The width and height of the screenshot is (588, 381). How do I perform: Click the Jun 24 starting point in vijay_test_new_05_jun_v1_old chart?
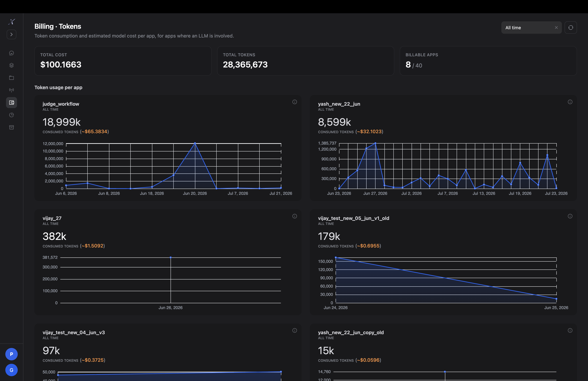pos(336,257)
